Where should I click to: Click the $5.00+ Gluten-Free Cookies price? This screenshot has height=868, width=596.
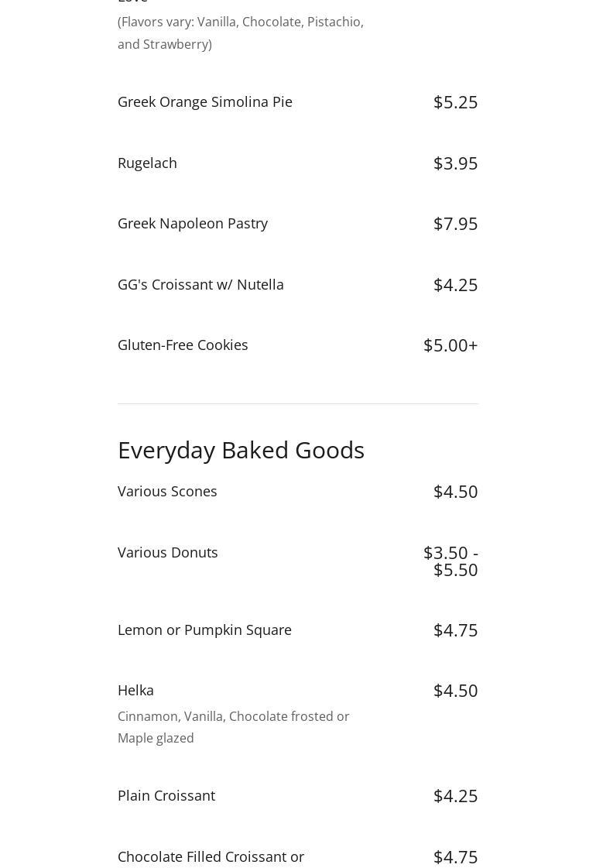[450, 345]
